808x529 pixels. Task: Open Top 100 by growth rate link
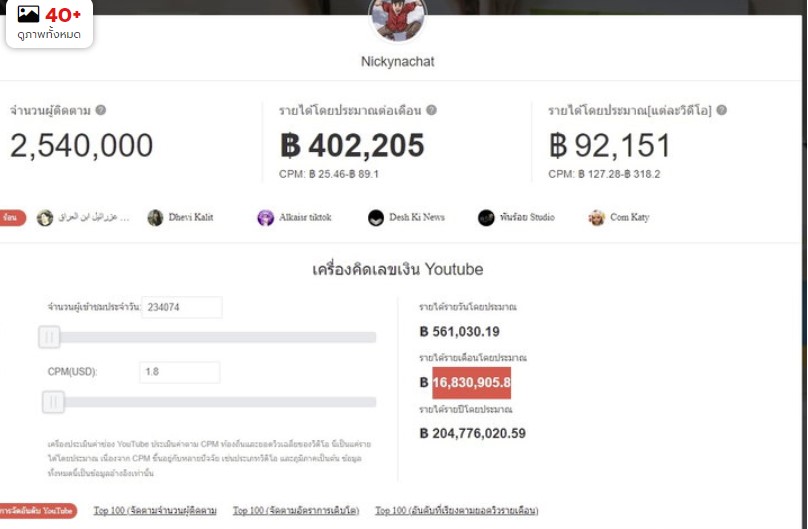click(x=296, y=511)
